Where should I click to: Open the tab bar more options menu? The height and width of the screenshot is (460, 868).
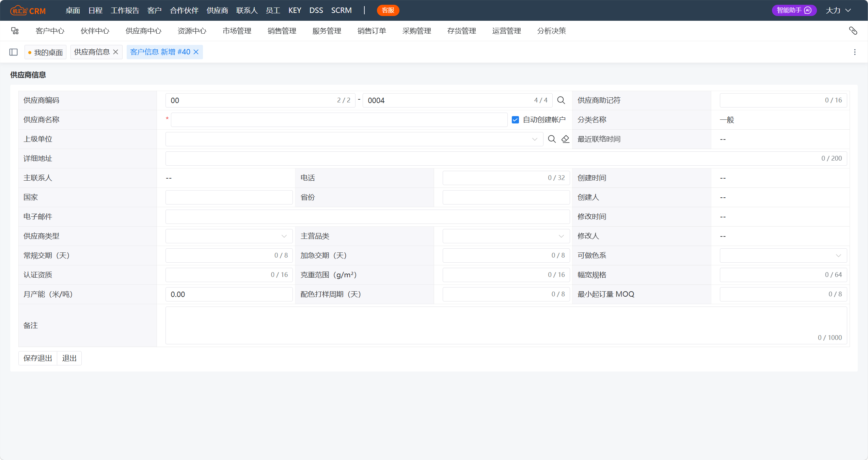pyautogui.click(x=855, y=52)
